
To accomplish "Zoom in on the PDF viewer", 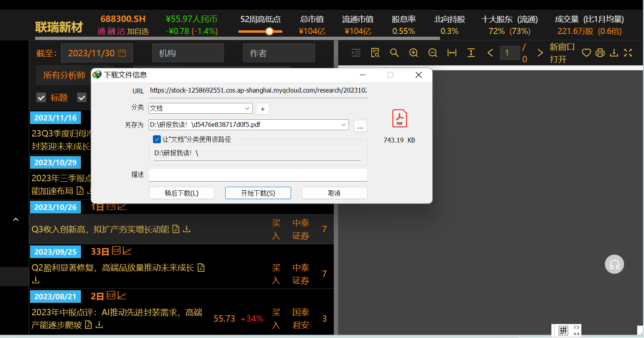I will (414, 53).
